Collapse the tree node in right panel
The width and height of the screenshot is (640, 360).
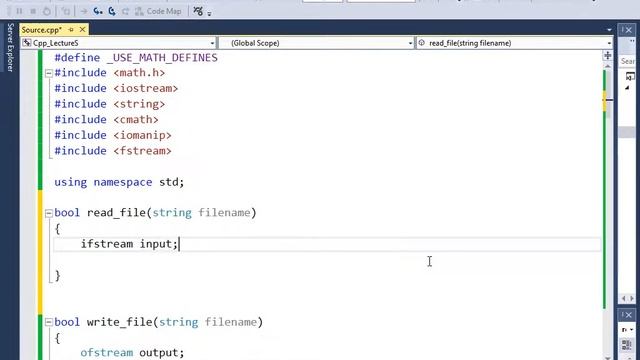[627, 88]
